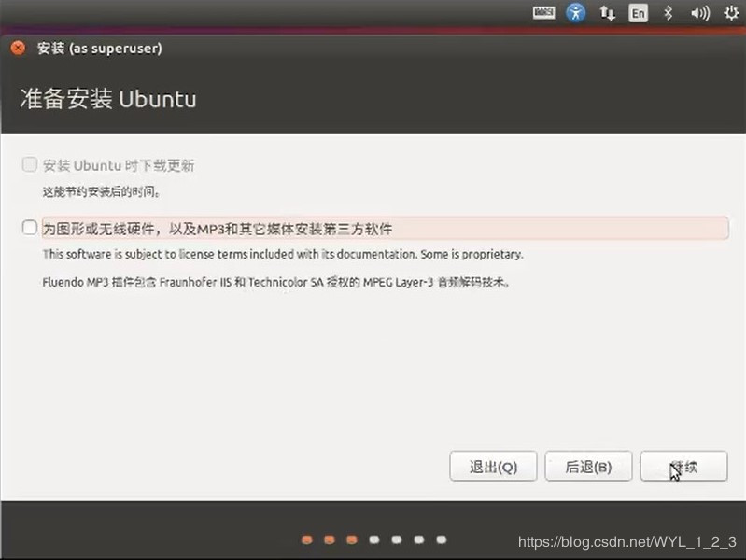This screenshot has width=746, height=560.
Task: Open the power and session gear icon
Action: (x=731, y=13)
